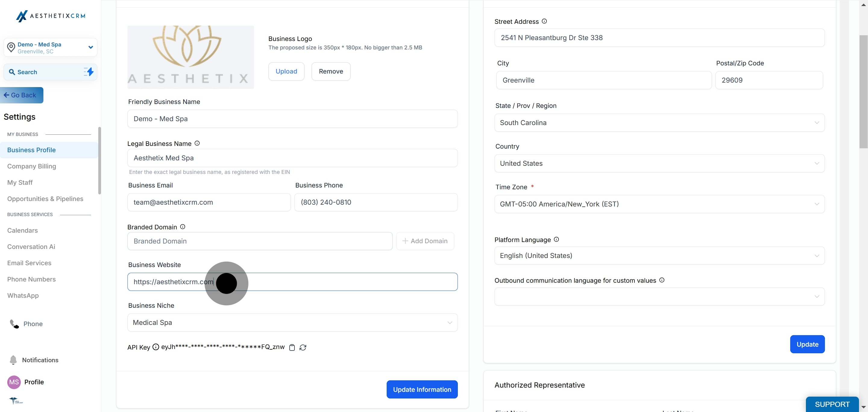868x412 pixels.
Task: Open the Business Niche dropdown
Action: pos(292,322)
